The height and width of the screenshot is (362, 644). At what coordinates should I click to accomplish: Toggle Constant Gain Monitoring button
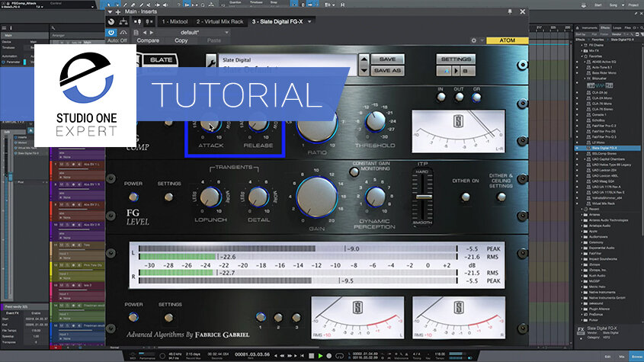(354, 171)
